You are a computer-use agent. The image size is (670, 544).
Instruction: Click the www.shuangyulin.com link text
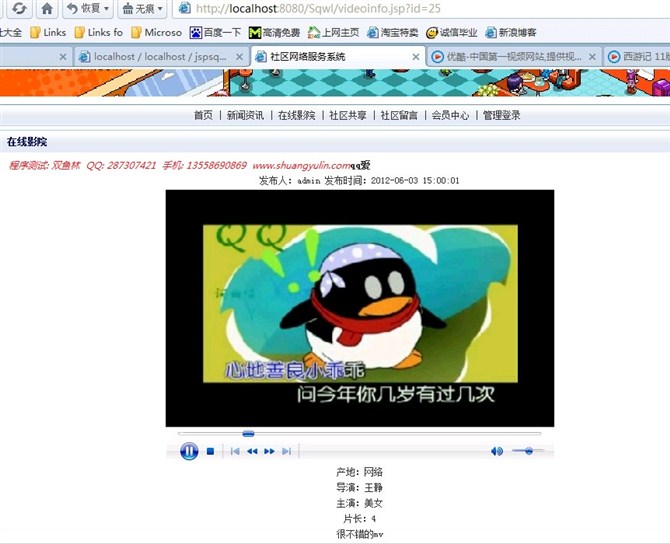[301, 165]
